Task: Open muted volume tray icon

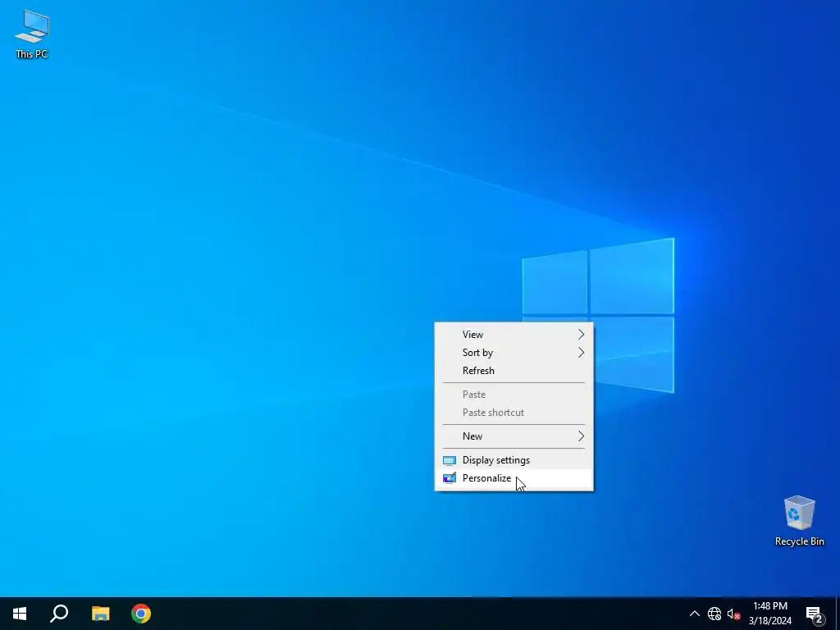Action: [x=733, y=614]
